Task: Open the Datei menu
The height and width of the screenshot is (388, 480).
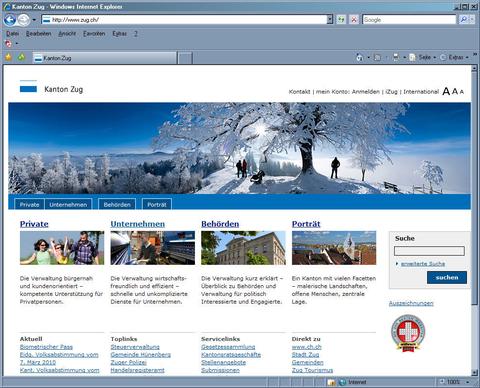Action: (x=12, y=34)
